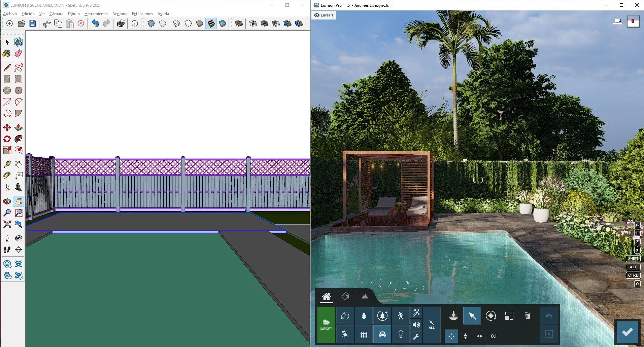The image size is (644, 347).
Task: Select the Lumion transport car category
Action: [x=382, y=334]
